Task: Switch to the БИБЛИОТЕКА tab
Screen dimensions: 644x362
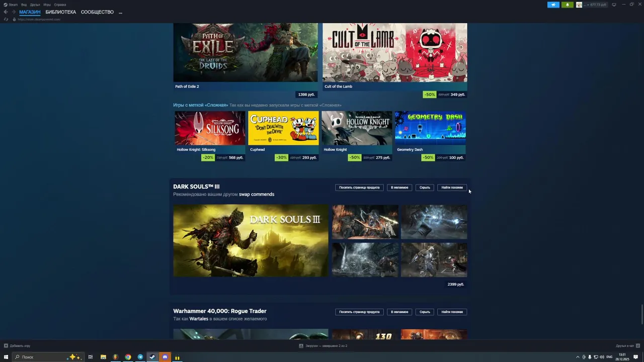Action: pos(60,12)
